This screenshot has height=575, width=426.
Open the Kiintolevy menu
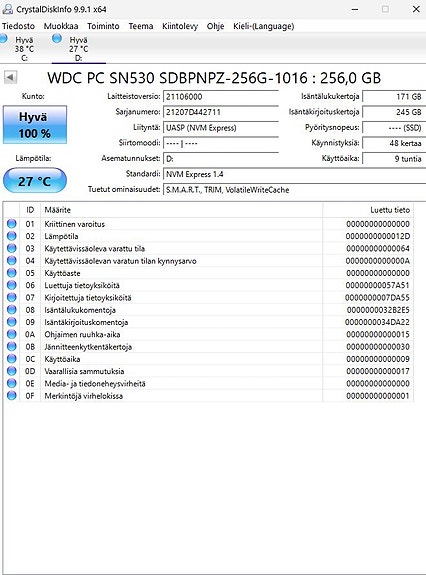coord(180,26)
